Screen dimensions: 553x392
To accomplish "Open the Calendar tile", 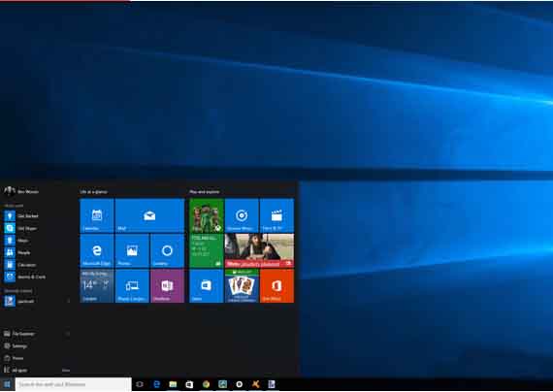I will coord(97,215).
